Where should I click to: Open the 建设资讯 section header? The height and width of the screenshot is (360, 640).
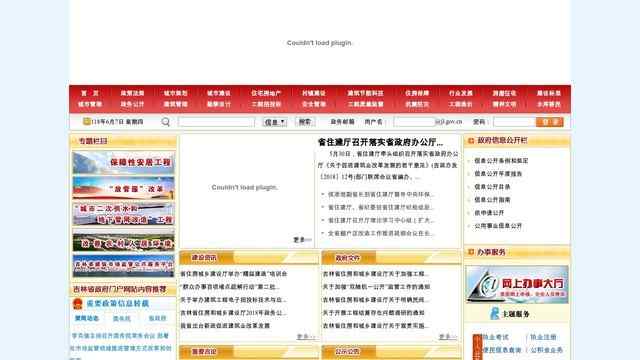[204, 258]
